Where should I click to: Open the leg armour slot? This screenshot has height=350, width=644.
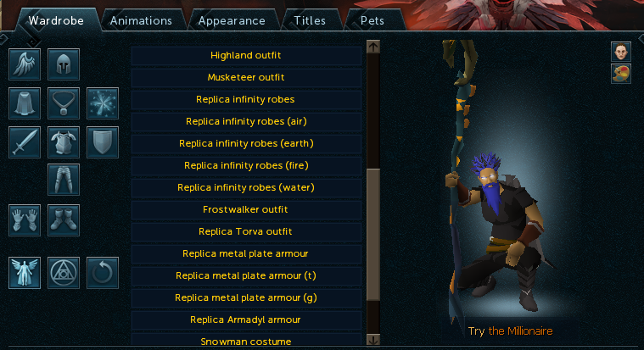tap(64, 180)
